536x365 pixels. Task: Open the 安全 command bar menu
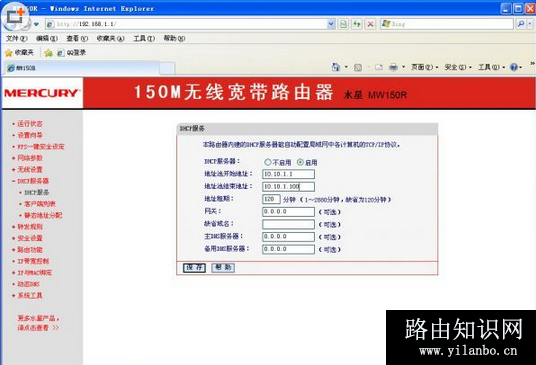click(x=458, y=67)
